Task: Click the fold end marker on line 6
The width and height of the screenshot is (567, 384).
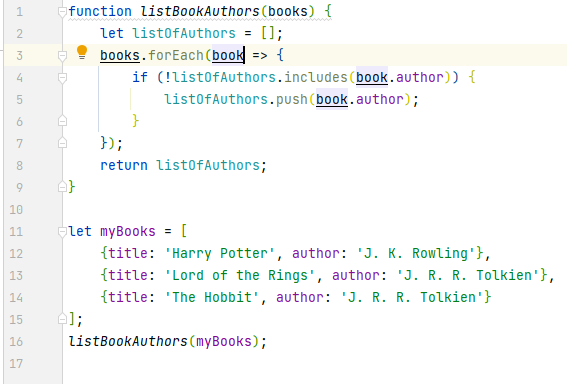Action: tap(62, 121)
